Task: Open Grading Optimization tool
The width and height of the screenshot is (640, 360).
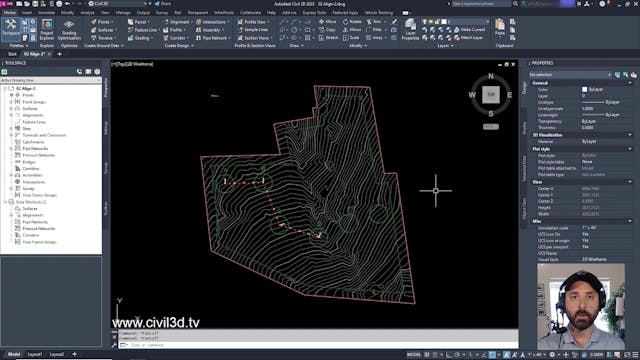Action: (69, 29)
